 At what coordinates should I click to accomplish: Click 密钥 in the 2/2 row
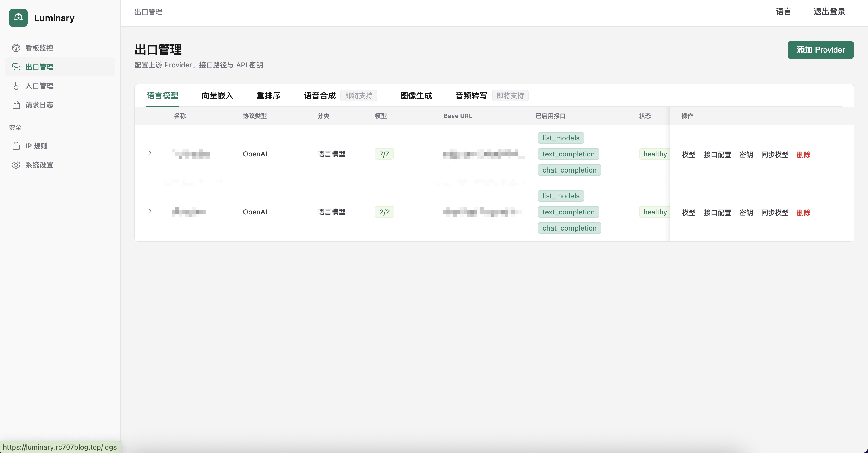point(746,212)
